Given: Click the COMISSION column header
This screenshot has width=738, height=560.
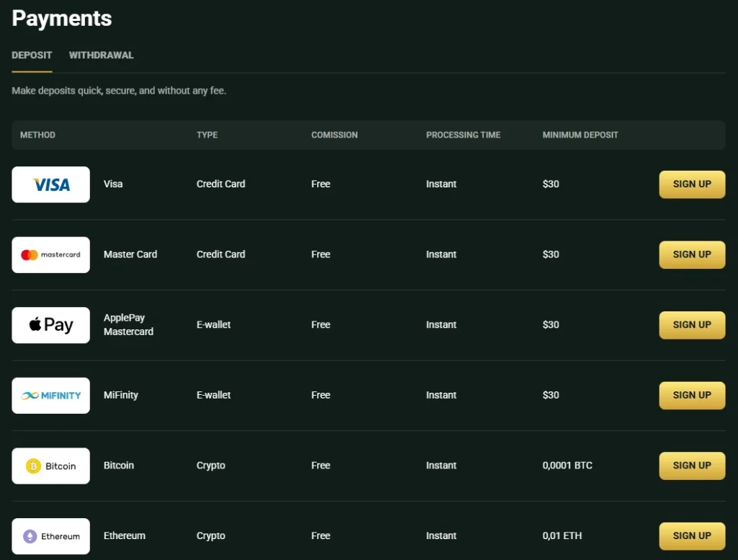Looking at the screenshot, I should [x=334, y=135].
